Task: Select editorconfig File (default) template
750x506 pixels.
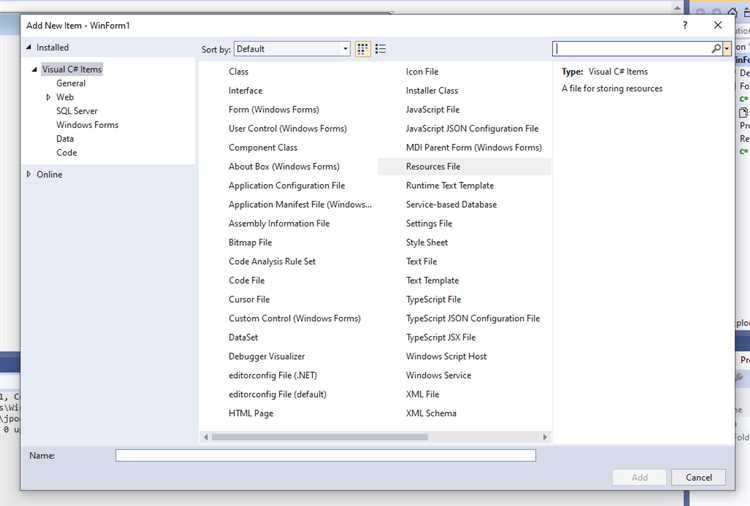Action: [277, 394]
